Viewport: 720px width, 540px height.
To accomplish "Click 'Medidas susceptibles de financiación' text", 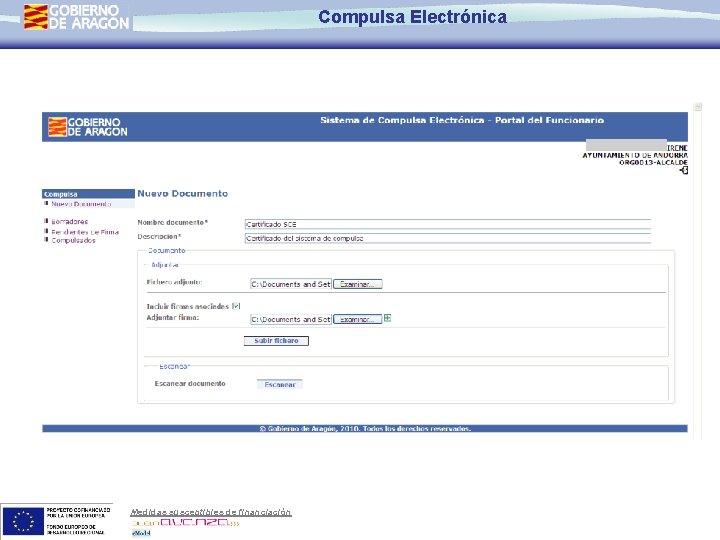I will point(211,512).
